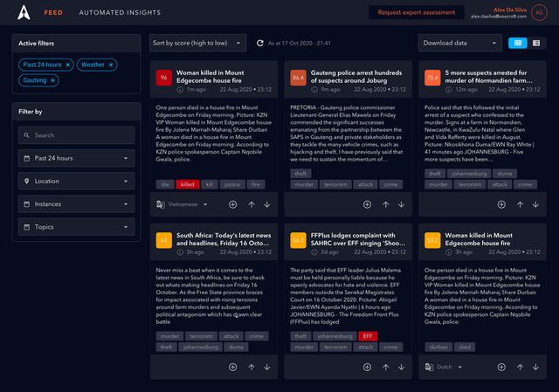Downvote the FFPlus complaint card
Screen dimensions: 559x392
coord(402,367)
